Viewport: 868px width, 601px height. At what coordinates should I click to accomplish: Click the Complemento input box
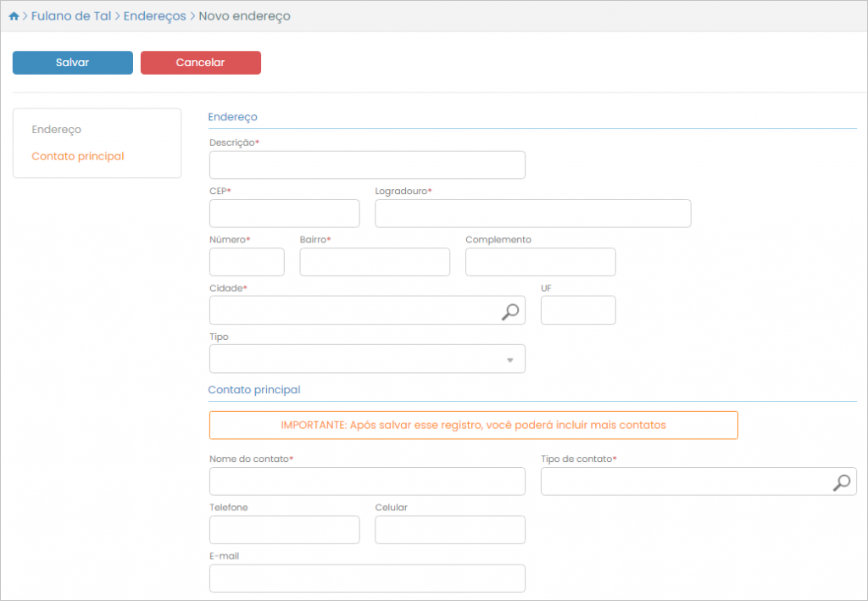[540, 263]
